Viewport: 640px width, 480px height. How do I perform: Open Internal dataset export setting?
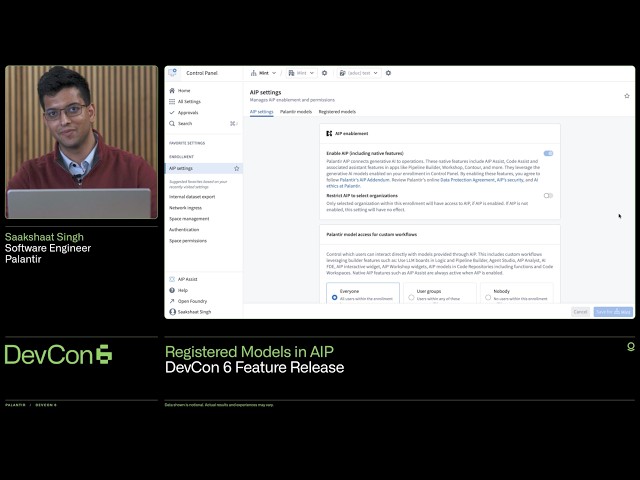coord(192,197)
